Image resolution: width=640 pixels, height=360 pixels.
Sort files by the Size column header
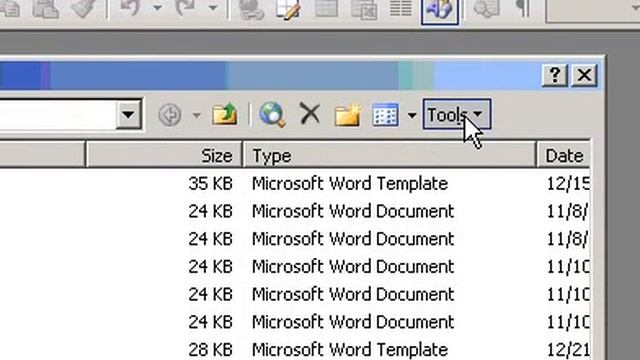pyautogui.click(x=164, y=156)
